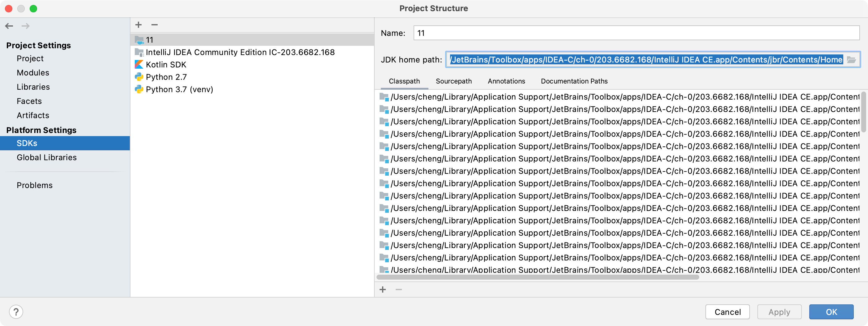Screen dimensions: 868x326
Task: Click the Cancel button
Action: point(727,312)
